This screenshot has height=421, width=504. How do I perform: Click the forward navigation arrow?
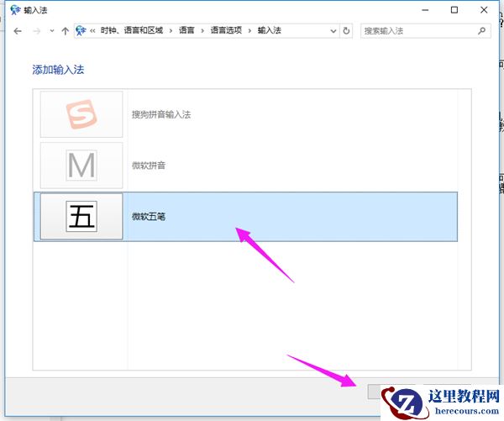pos(37,31)
